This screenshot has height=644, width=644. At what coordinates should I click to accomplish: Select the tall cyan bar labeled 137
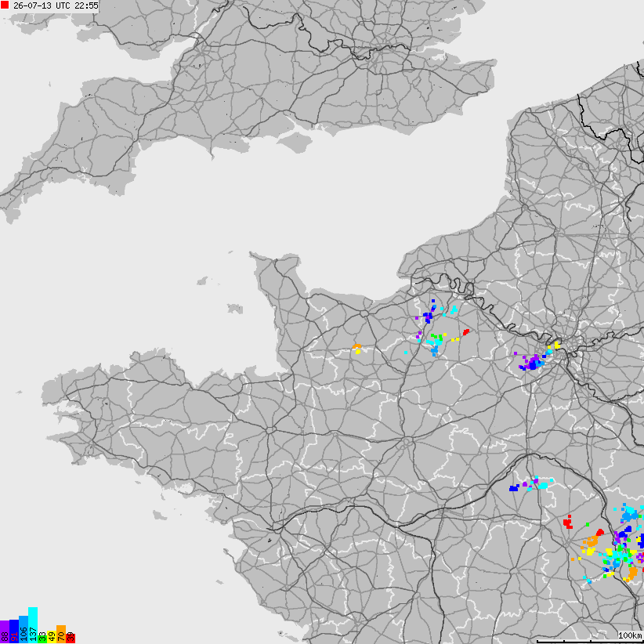(x=33, y=625)
